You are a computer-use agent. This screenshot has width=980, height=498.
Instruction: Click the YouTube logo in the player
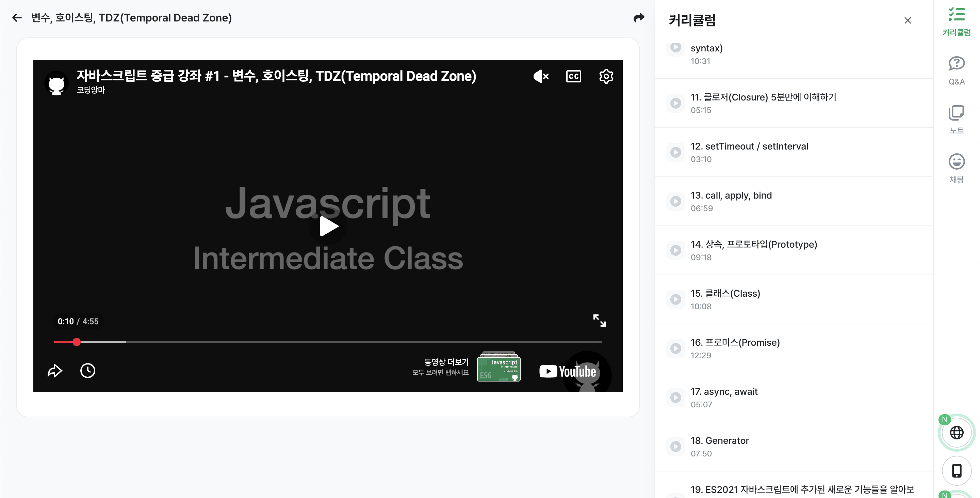[568, 371]
